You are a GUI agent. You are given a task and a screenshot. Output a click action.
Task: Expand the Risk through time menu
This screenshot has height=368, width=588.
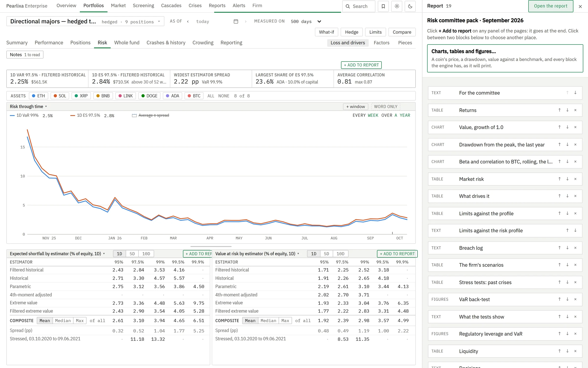pyautogui.click(x=28, y=106)
